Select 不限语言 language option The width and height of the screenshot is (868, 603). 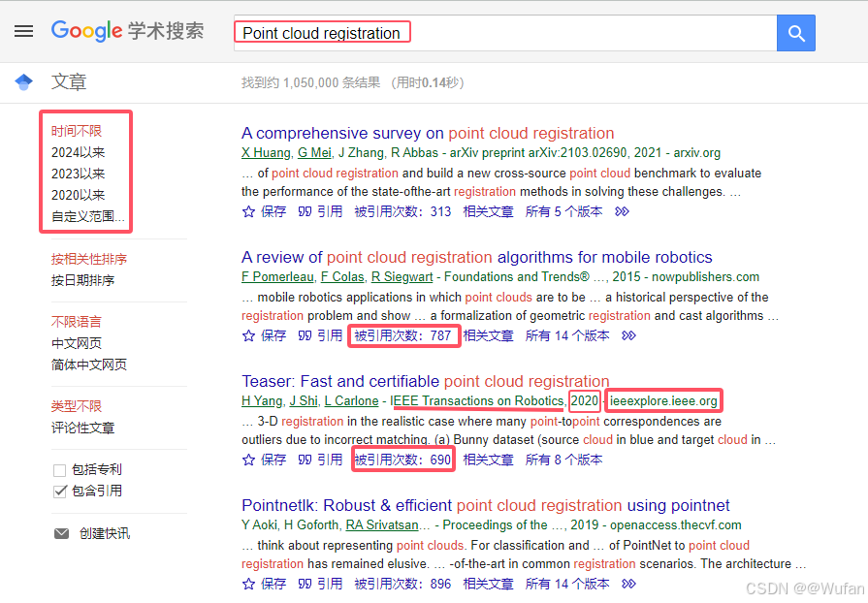77,322
